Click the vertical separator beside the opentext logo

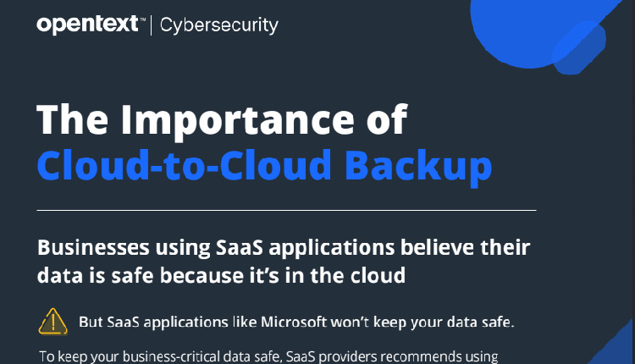click(x=150, y=25)
